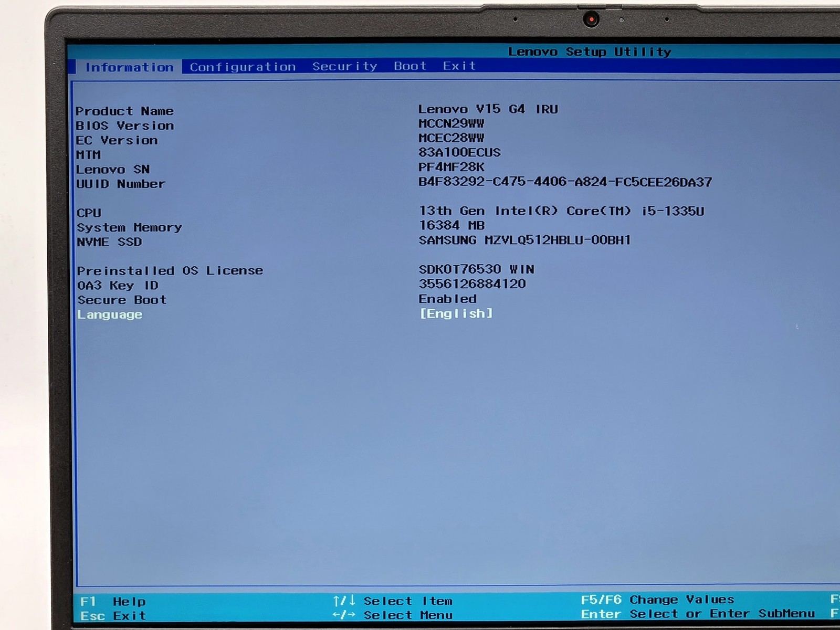840x630 pixels.
Task: Click the SDK0T76530 WIN license value
Action: 476,269
